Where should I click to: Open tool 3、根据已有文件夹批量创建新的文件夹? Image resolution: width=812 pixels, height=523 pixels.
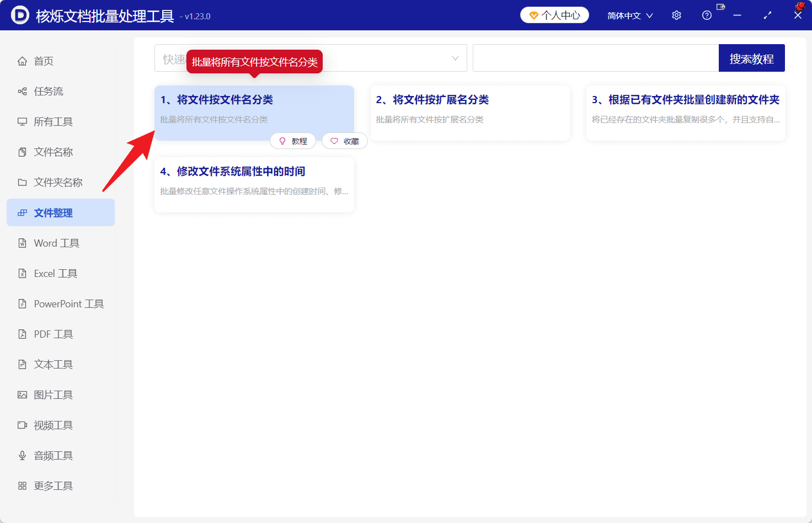[x=686, y=113]
